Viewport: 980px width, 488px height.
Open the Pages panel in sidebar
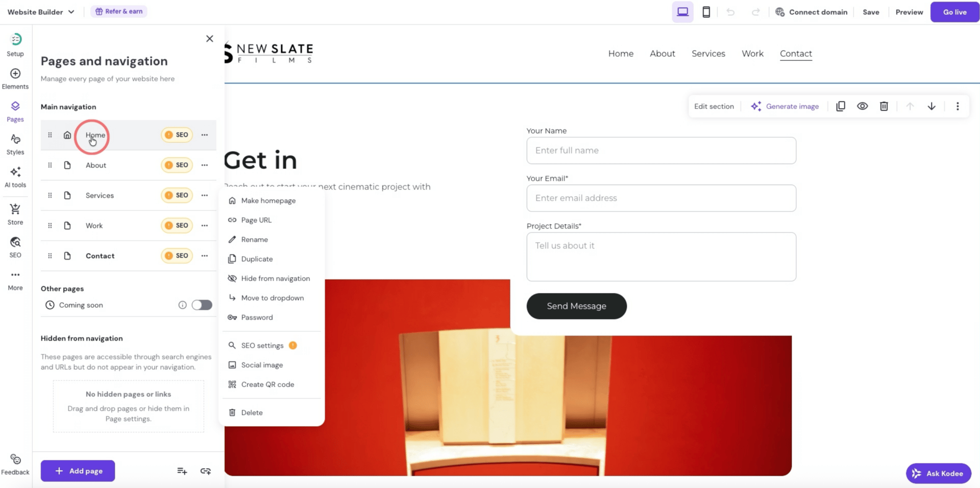(x=15, y=111)
